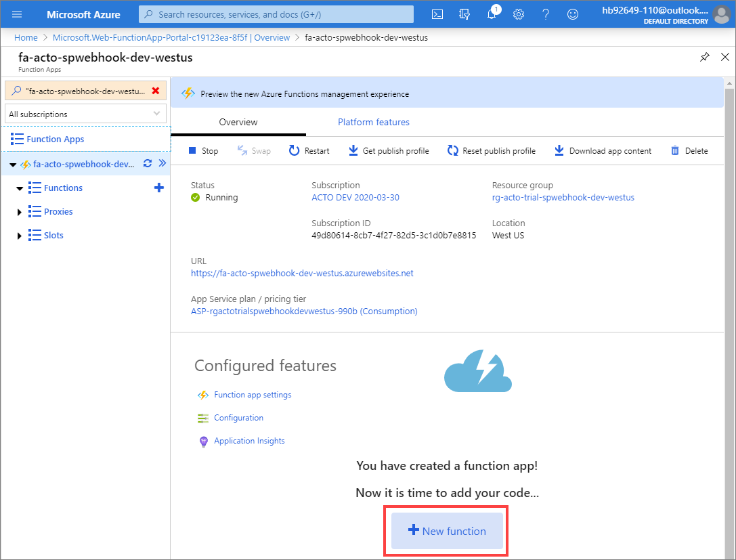Viewport: 736px width, 560px height.
Task: Open the Help question mark
Action: (x=546, y=14)
